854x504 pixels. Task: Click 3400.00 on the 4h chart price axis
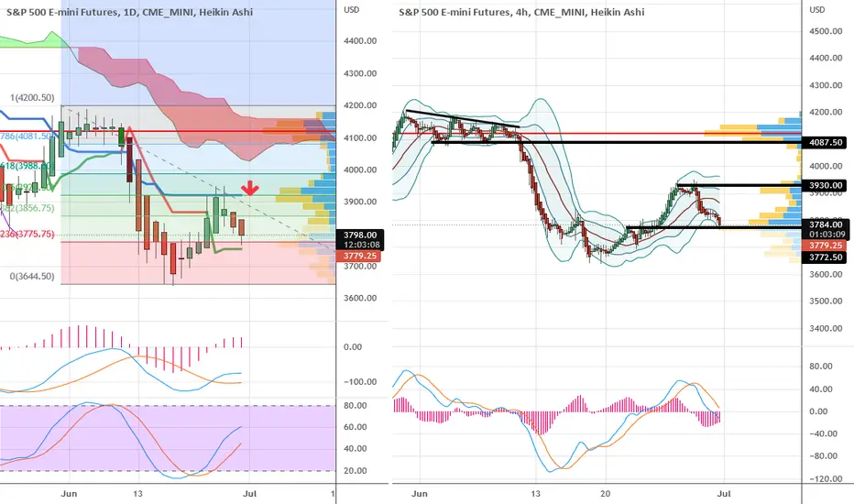(x=826, y=328)
